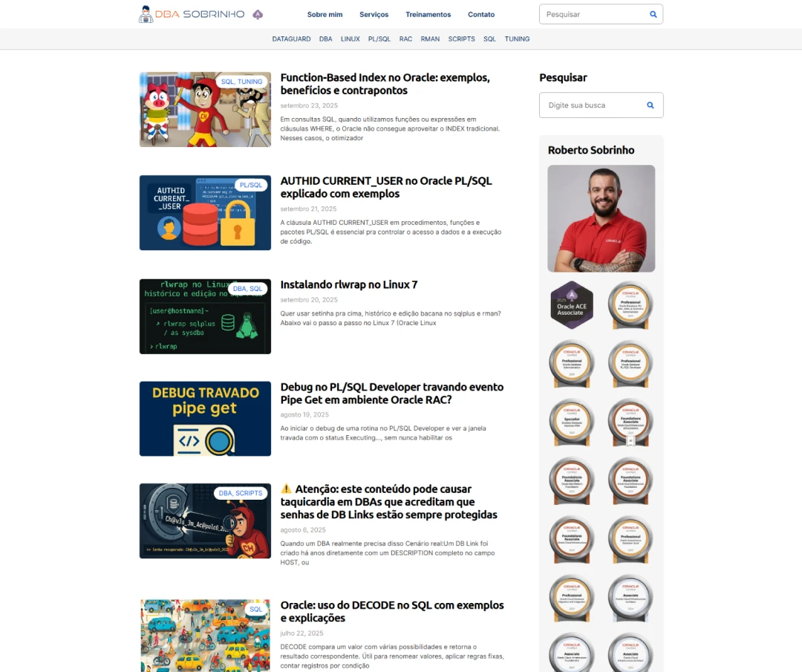Click the 'DBA, SCRIPTS' tag on DB Links post
The width and height of the screenshot is (802, 672).
pos(240,493)
